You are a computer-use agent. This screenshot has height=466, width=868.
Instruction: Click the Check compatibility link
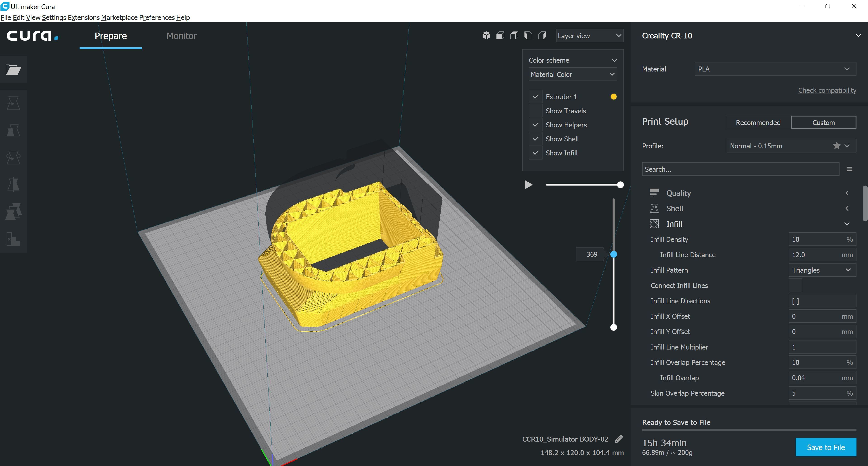[x=827, y=90]
